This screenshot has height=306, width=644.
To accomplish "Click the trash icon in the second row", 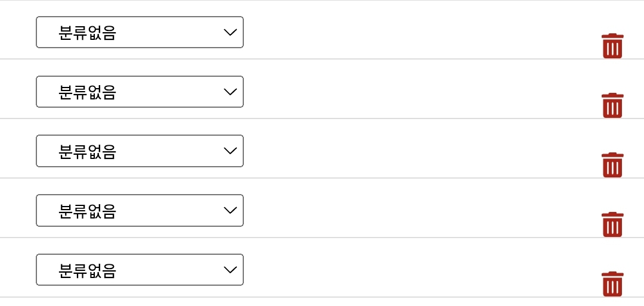I will tap(612, 105).
